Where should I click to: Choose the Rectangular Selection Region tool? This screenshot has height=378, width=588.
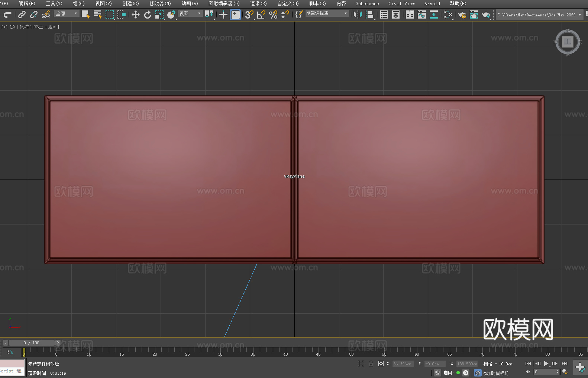110,14
